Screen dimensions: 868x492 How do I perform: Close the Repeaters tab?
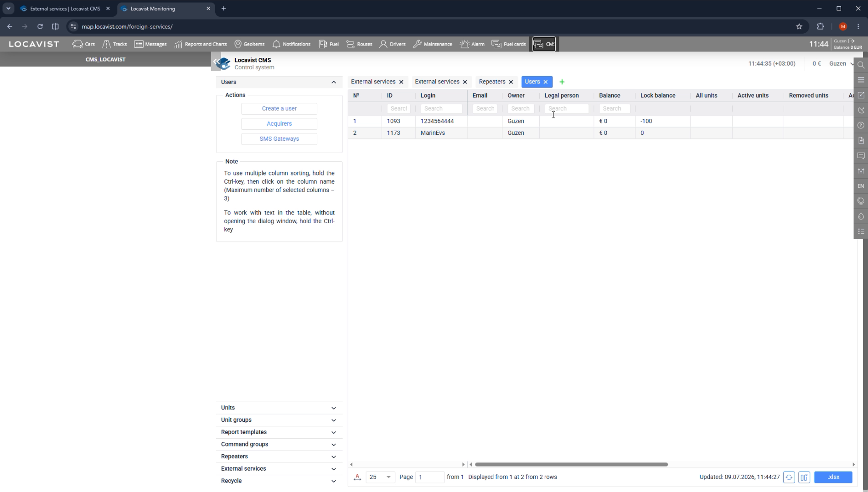point(511,82)
